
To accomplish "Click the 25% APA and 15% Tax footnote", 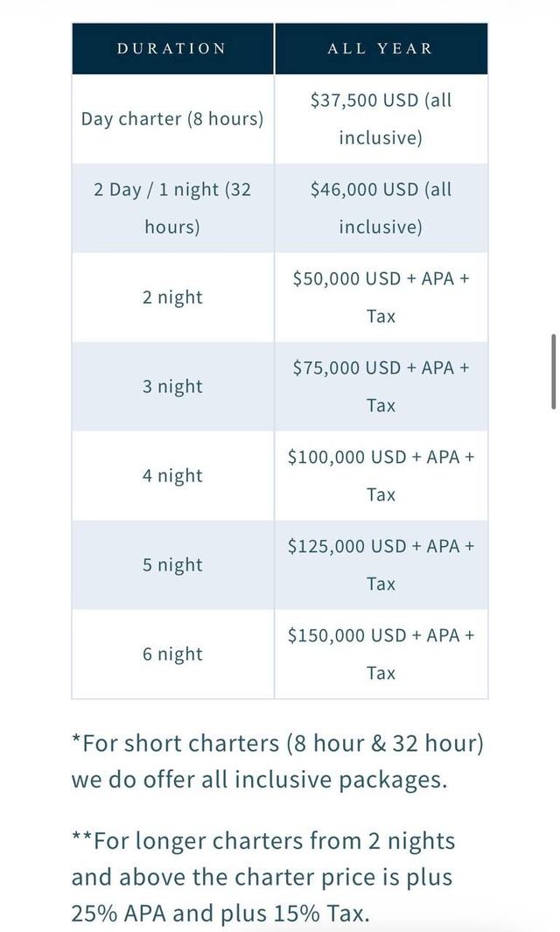I will (x=262, y=878).
